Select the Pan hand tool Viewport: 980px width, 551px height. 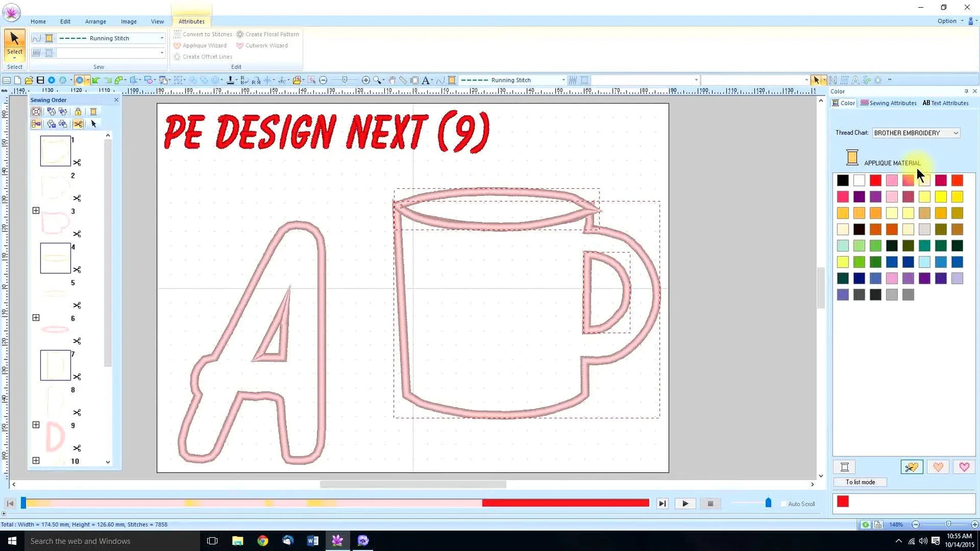point(391,80)
